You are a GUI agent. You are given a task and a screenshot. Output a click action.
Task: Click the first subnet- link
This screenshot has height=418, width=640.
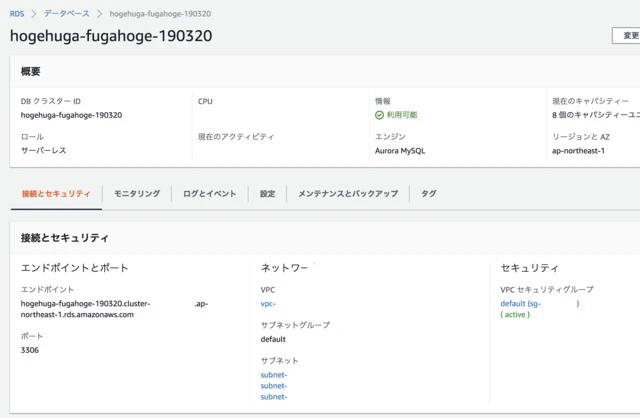(x=274, y=375)
